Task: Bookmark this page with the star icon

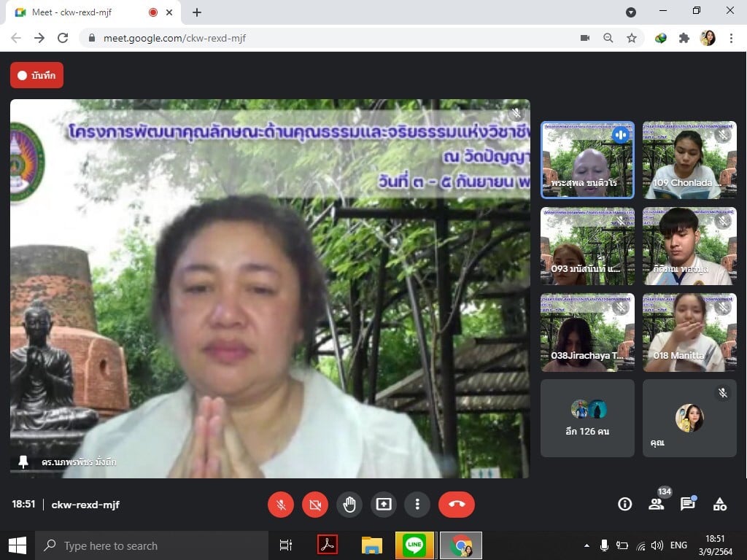Action: (x=632, y=38)
